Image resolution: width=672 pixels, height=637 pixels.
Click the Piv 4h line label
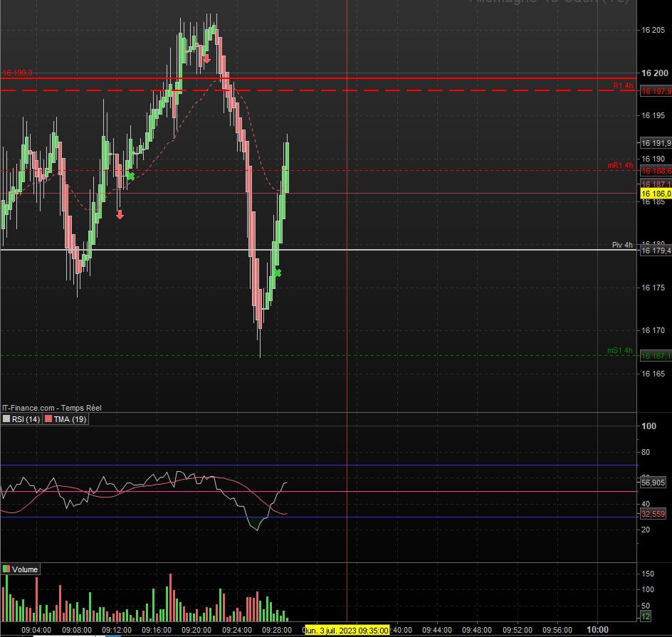pyautogui.click(x=622, y=245)
